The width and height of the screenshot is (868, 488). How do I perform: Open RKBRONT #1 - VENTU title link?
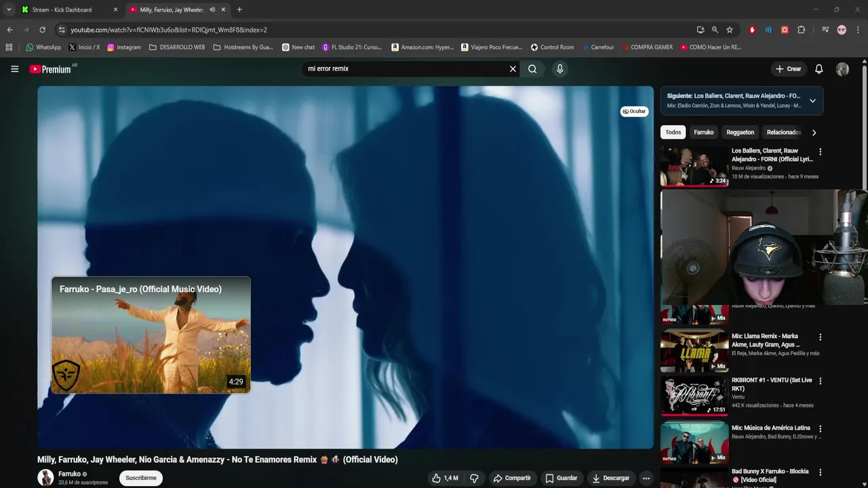(x=772, y=384)
